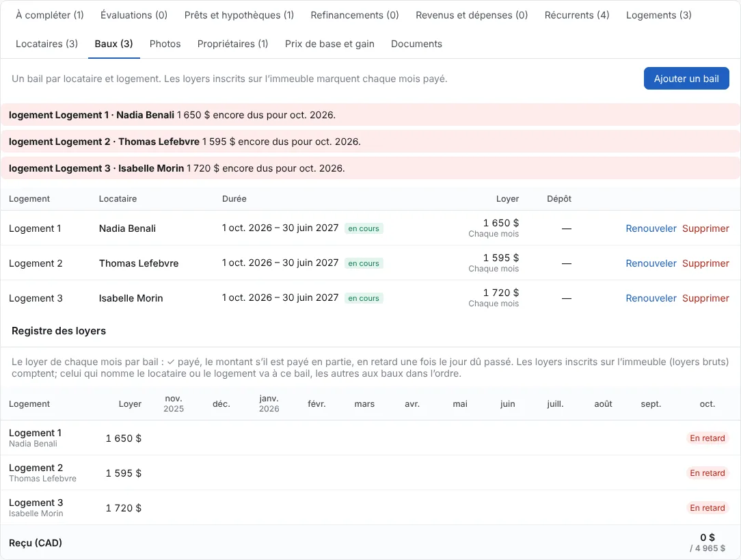741x560 pixels.
Task: Click Nadia Benali in the leases table
Action: click(x=127, y=228)
